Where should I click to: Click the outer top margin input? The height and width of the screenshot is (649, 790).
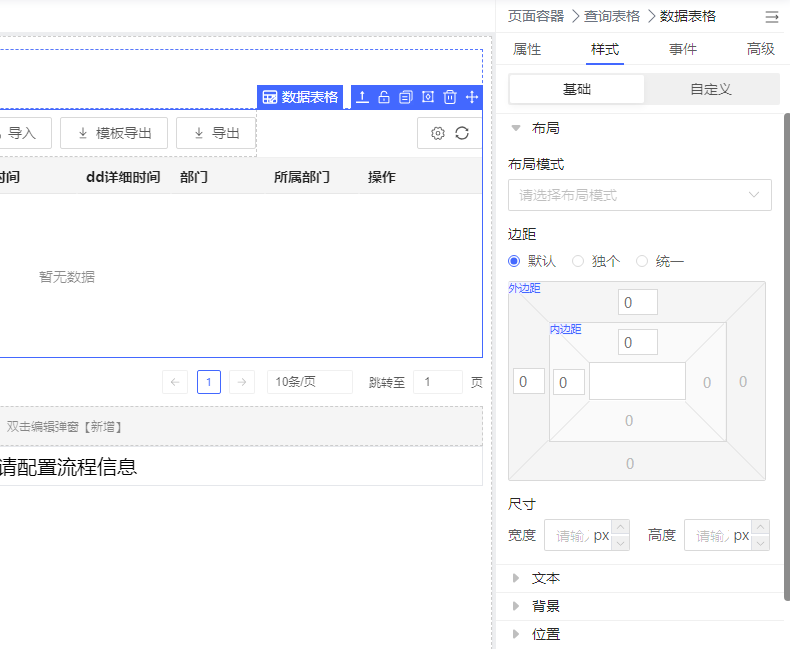point(638,302)
